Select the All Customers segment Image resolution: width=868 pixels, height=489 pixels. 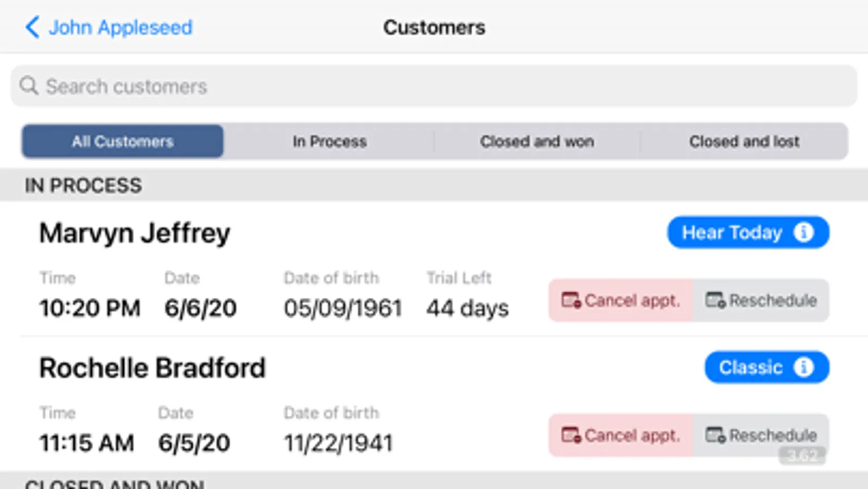tap(123, 141)
